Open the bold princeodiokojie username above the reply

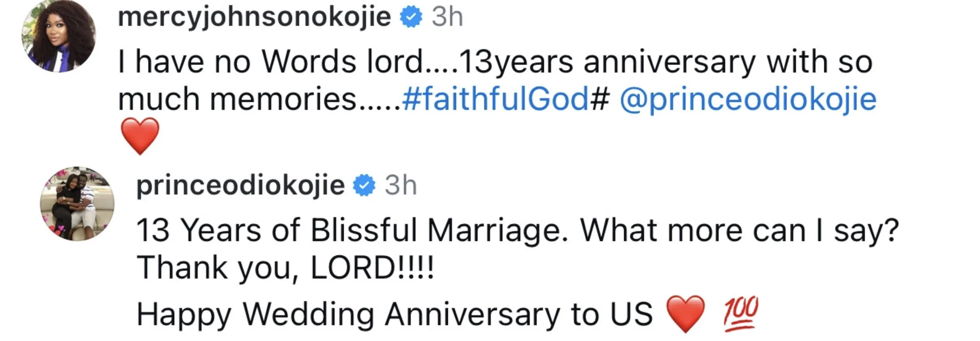tap(240, 185)
